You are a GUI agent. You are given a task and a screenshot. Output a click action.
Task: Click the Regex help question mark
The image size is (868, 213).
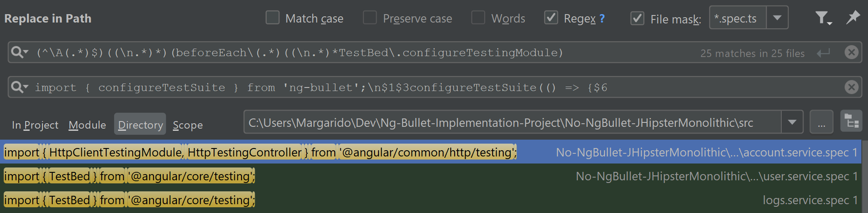pyautogui.click(x=602, y=19)
